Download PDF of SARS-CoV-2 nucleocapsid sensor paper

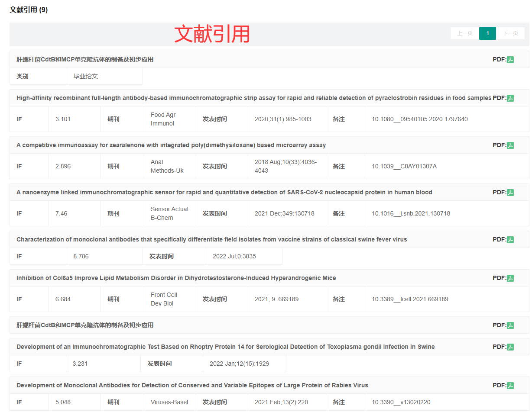click(x=510, y=193)
